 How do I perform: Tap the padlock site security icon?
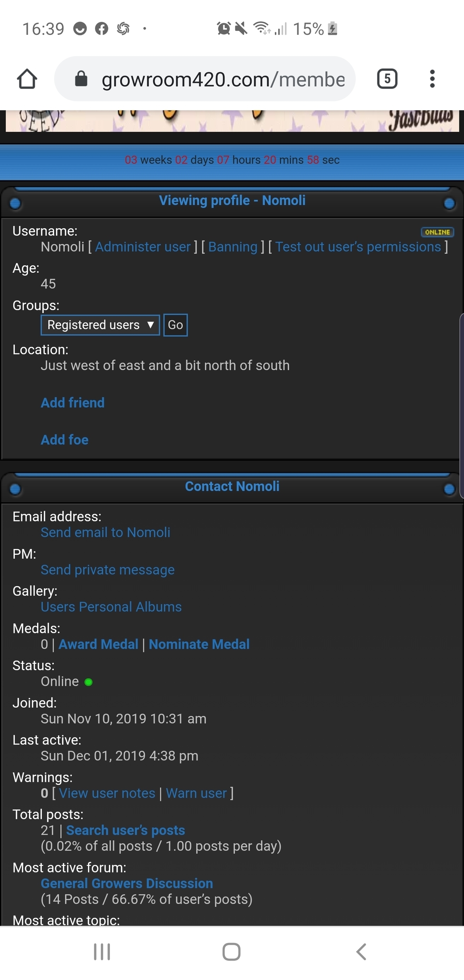[81, 79]
